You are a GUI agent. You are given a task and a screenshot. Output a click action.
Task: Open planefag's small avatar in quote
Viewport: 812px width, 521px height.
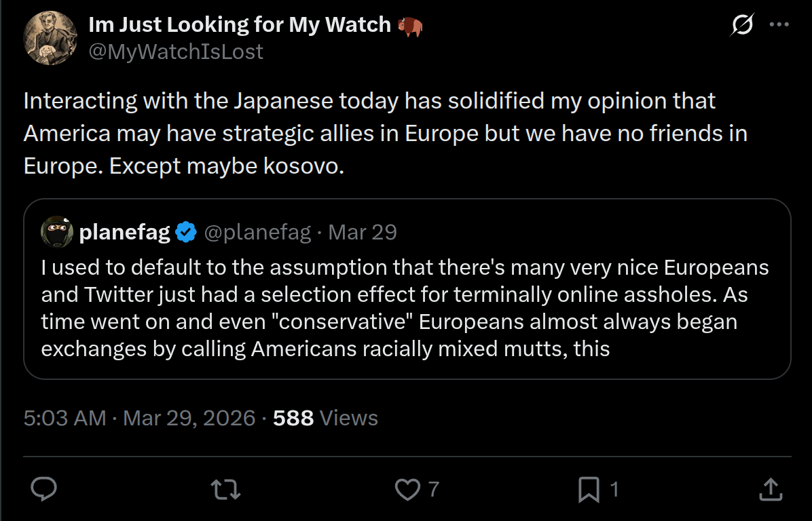click(57, 233)
